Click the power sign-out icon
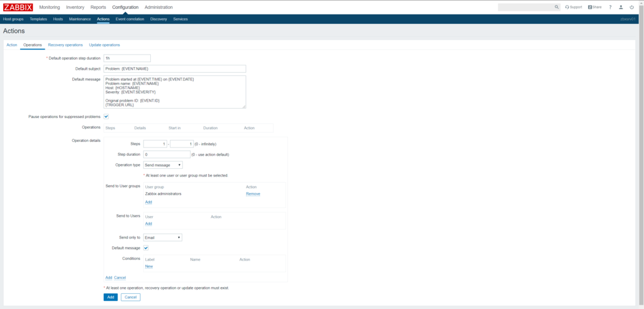The width and height of the screenshot is (644, 309). (x=631, y=7)
